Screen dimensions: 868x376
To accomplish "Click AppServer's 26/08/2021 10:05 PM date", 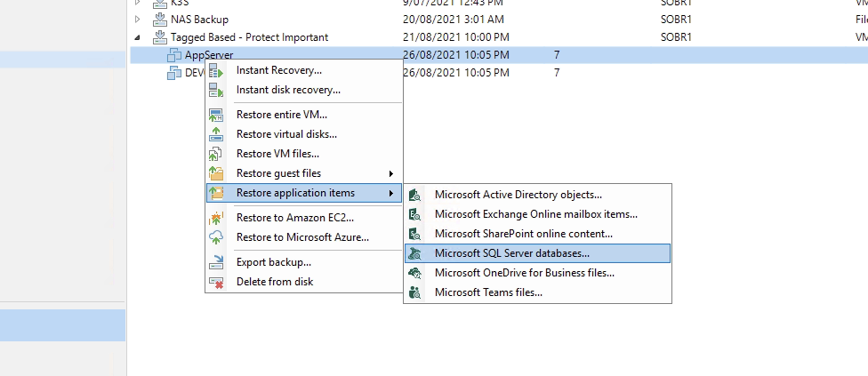I will (x=456, y=55).
